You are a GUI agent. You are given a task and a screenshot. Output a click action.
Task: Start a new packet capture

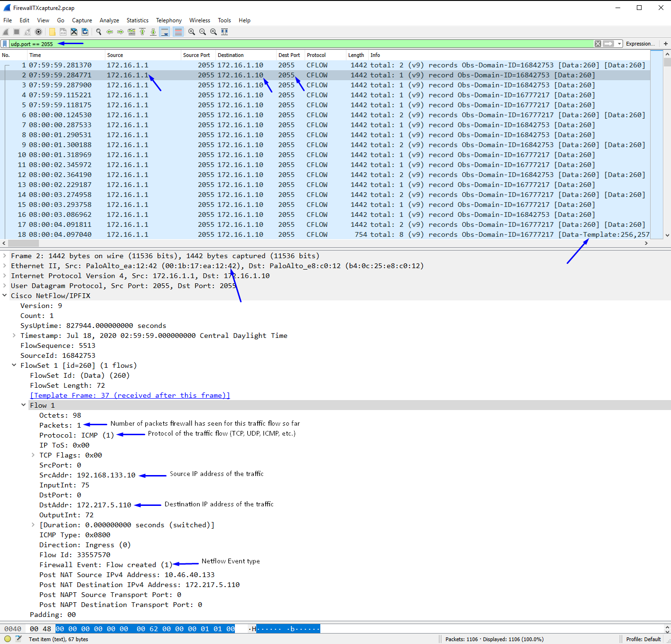[5, 32]
